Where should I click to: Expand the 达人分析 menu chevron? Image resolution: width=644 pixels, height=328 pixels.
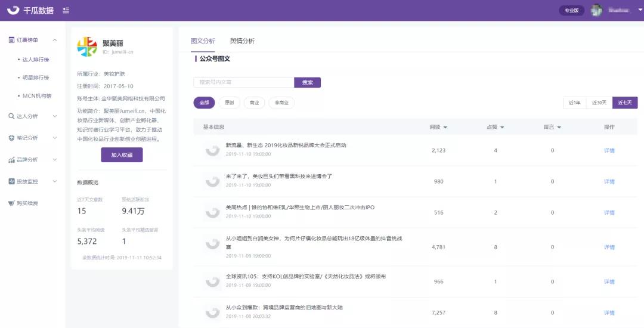point(55,116)
